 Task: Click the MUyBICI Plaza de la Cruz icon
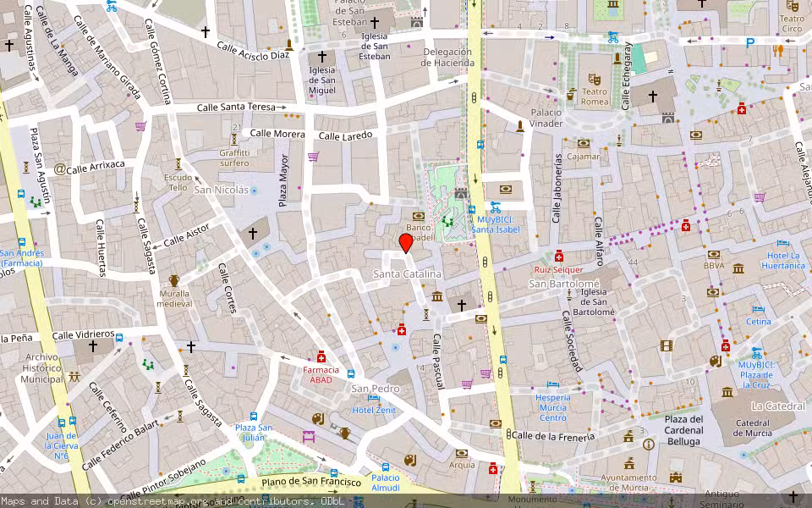click(756, 351)
